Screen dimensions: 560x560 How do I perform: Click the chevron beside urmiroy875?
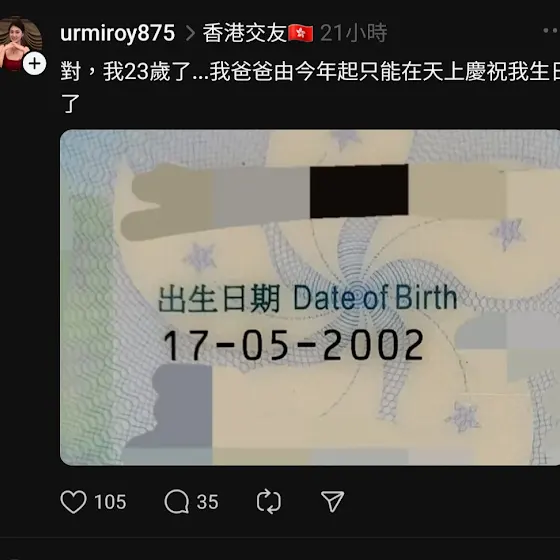[190, 34]
